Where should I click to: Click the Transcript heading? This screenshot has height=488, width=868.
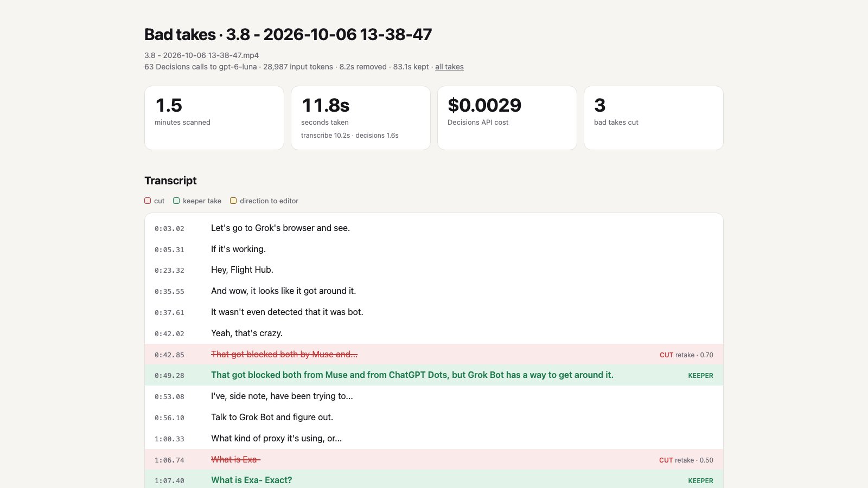[x=170, y=181]
